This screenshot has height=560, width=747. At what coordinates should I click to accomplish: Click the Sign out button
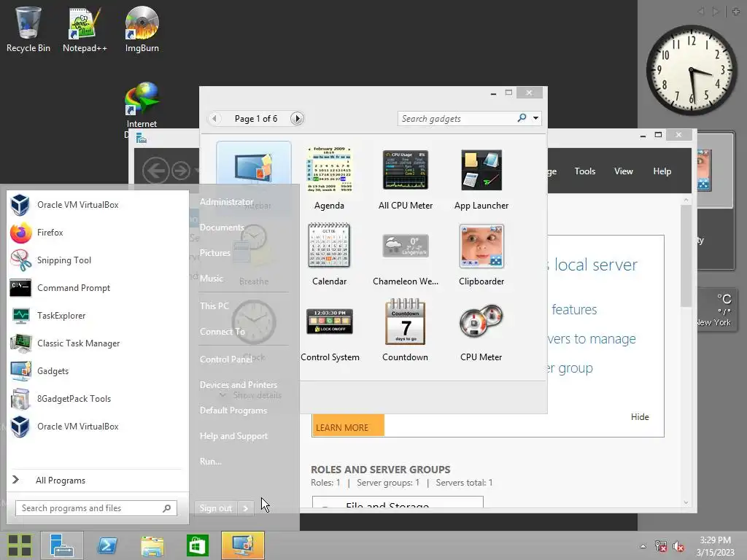tap(216, 508)
